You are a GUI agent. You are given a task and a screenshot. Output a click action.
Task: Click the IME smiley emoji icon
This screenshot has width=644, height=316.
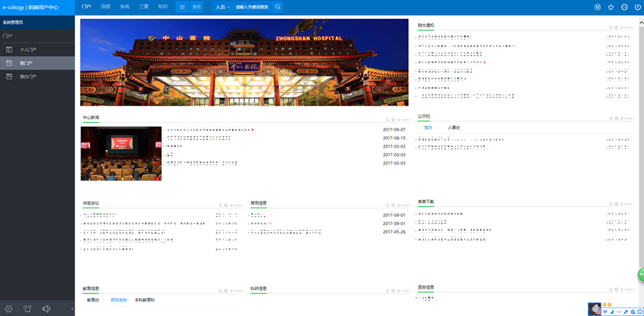tap(640, 312)
